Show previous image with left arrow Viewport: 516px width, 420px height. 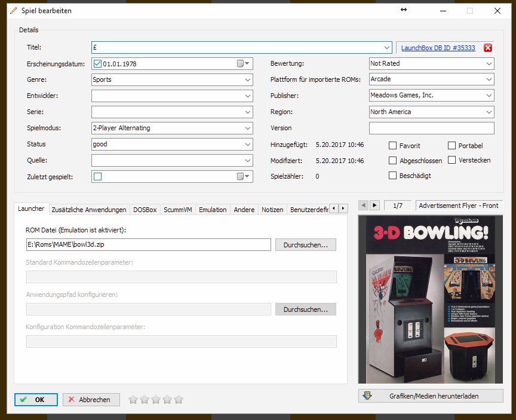(363, 206)
